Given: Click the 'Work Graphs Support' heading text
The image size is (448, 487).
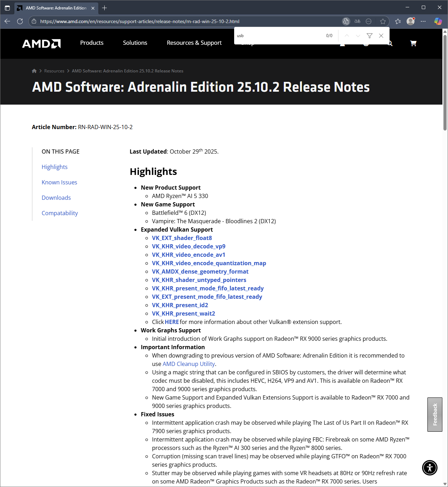Looking at the screenshot, I should tap(171, 330).
